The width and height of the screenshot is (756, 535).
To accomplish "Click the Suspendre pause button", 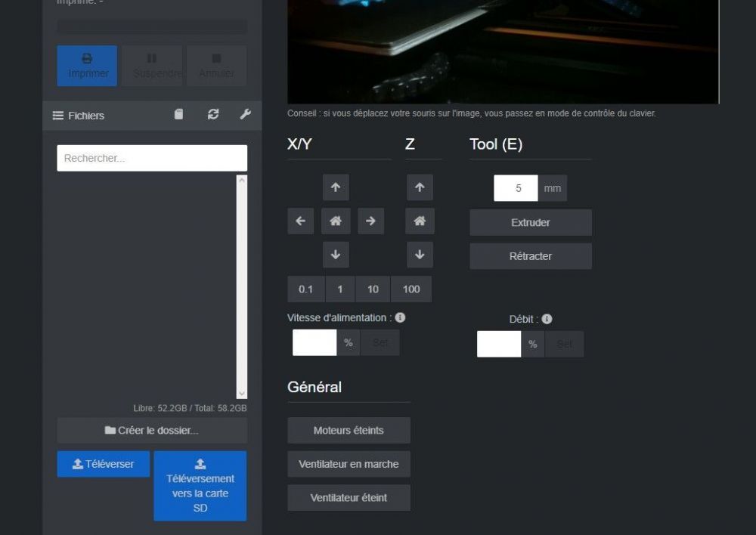I will [x=152, y=66].
